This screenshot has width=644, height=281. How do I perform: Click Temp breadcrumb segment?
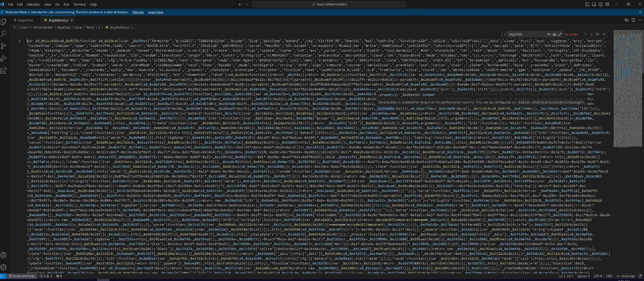click(x=90, y=27)
